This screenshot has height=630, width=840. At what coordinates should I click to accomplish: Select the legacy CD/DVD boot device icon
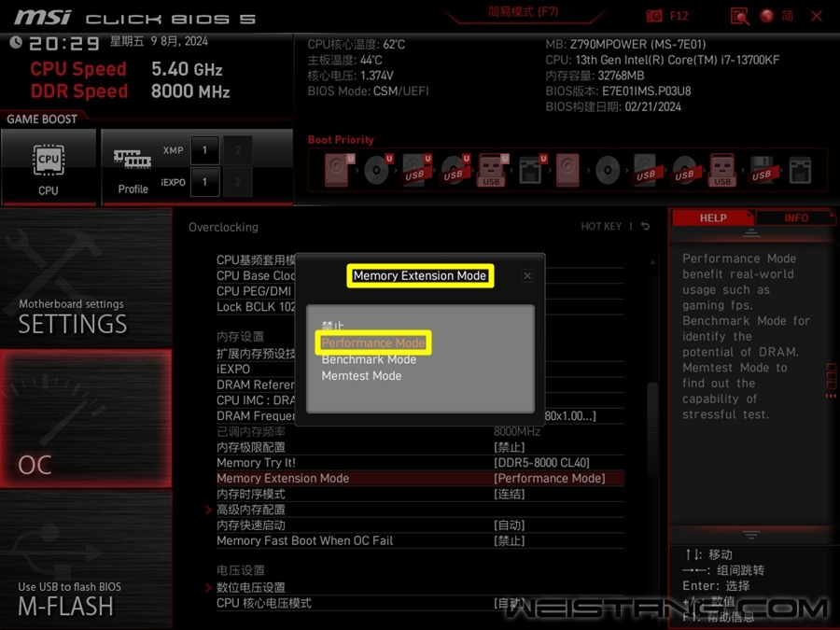pyautogui.click(x=608, y=171)
